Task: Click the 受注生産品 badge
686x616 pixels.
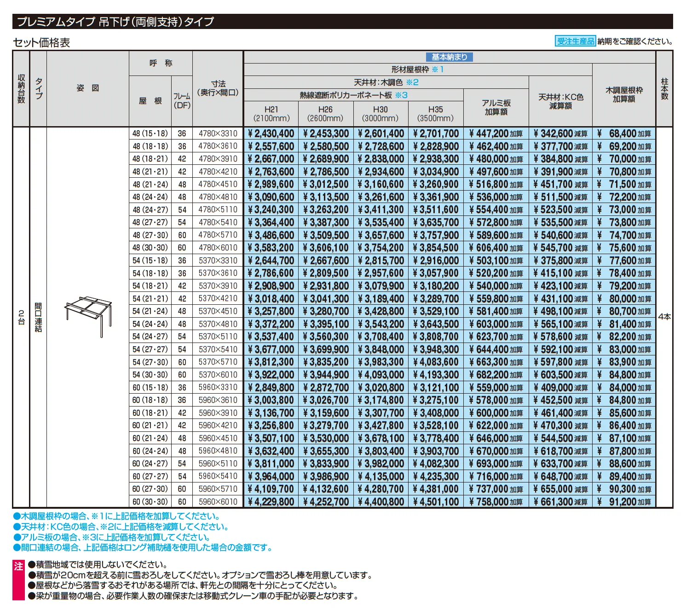Action: click(575, 41)
